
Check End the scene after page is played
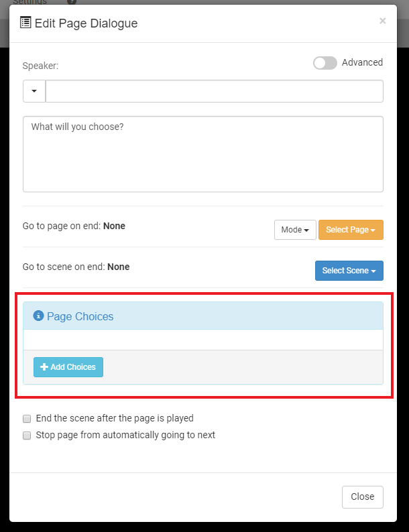click(x=27, y=419)
